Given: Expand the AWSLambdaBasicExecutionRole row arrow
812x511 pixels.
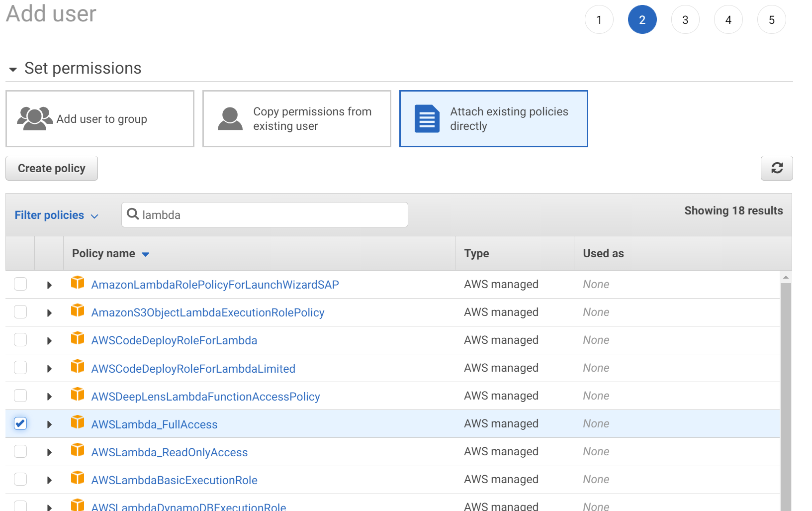Looking at the screenshot, I should (x=49, y=480).
